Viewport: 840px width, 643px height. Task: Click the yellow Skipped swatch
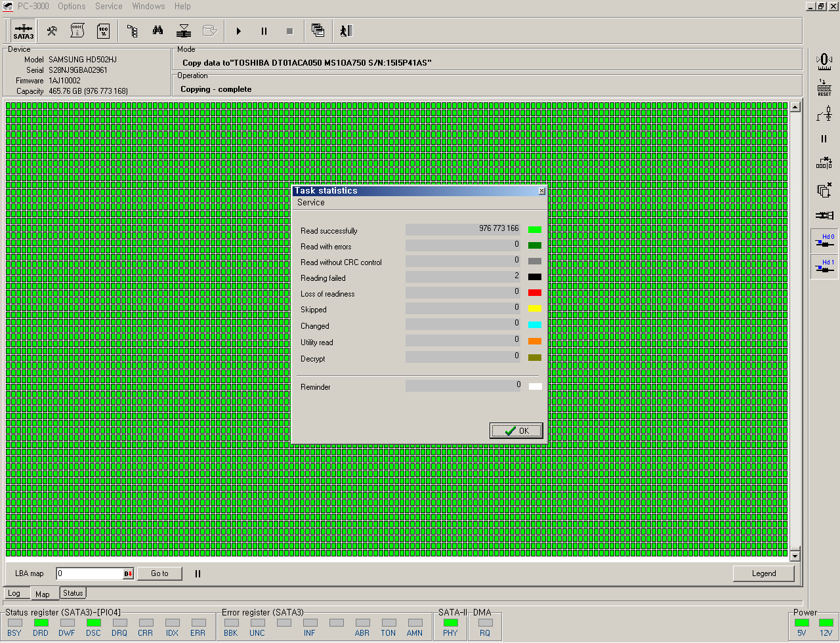[535, 308]
